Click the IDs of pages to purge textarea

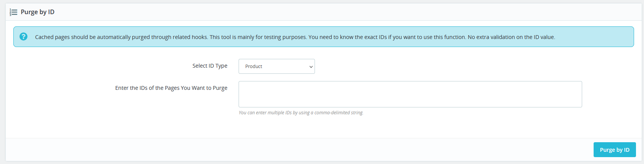tap(410, 94)
